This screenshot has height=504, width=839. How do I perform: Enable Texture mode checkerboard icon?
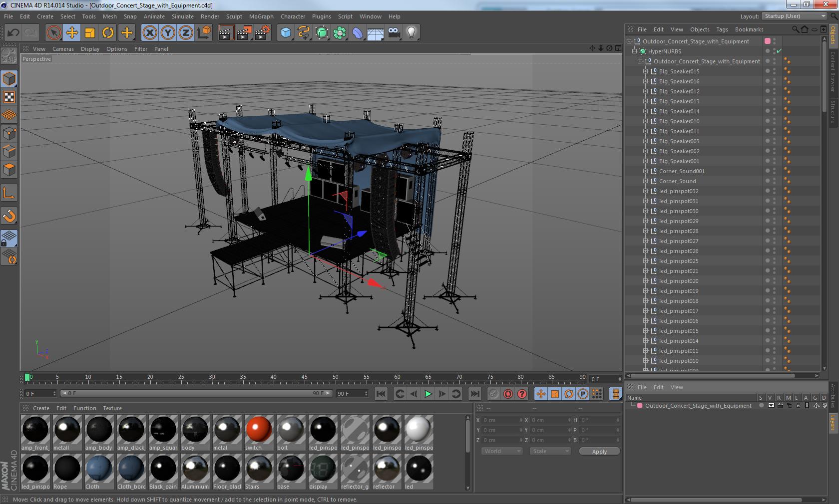pyautogui.click(x=9, y=97)
